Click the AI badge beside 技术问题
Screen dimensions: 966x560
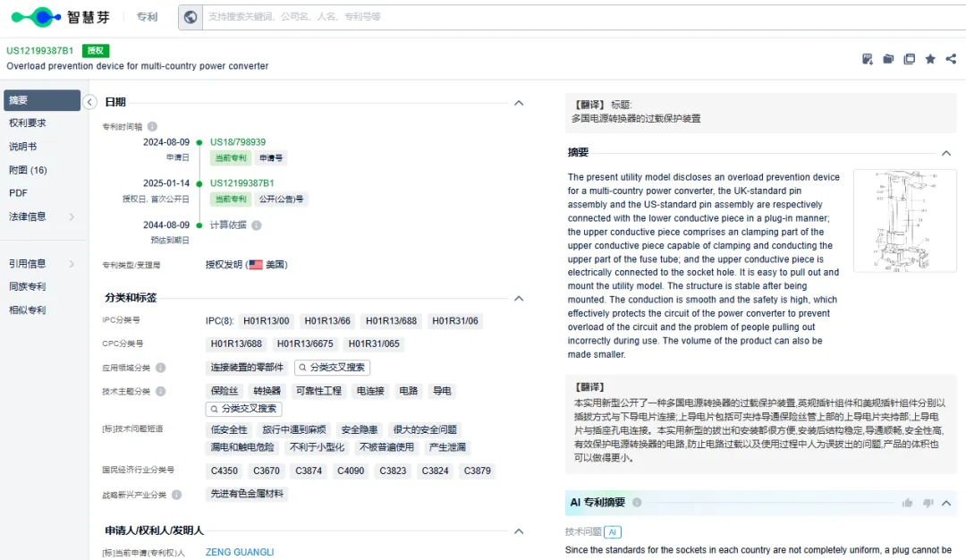coord(613,531)
